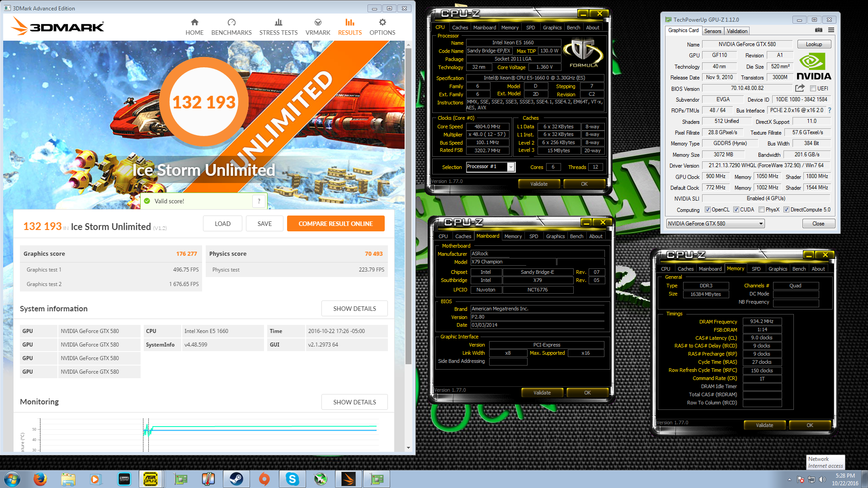
Task: Switch to Sensors tab in GPU-Z
Action: (x=713, y=31)
